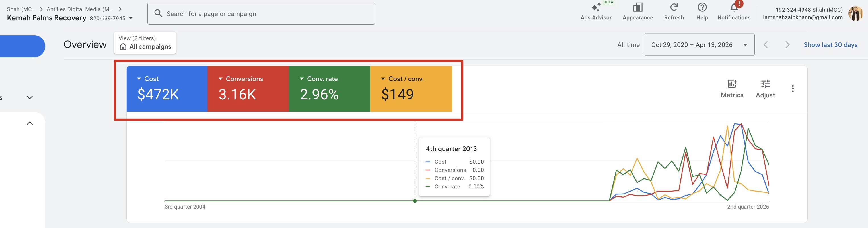Screen dimensions: 868x228
Task: Focus the Search for a page or campaign field
Action: [261, 13]
